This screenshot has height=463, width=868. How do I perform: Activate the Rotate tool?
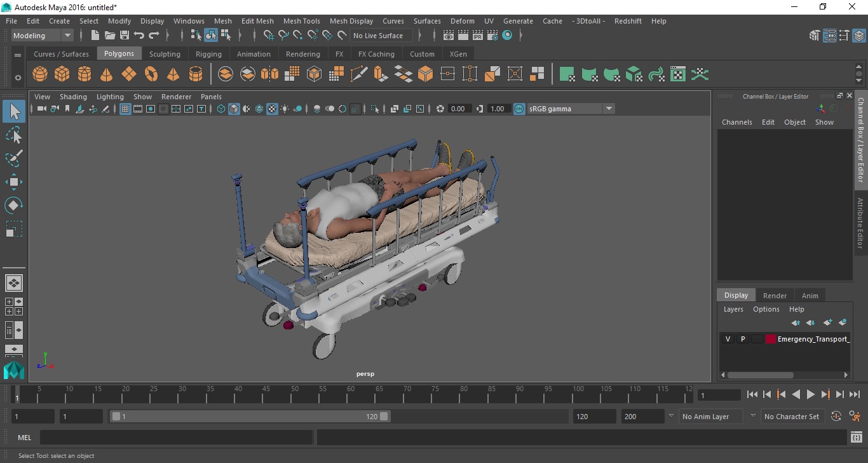click(x=14, y=205)
